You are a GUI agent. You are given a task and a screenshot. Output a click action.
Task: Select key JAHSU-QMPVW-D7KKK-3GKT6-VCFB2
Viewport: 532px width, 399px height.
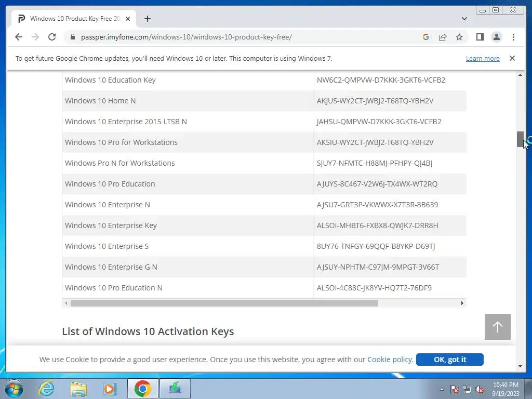click(379, 122)
